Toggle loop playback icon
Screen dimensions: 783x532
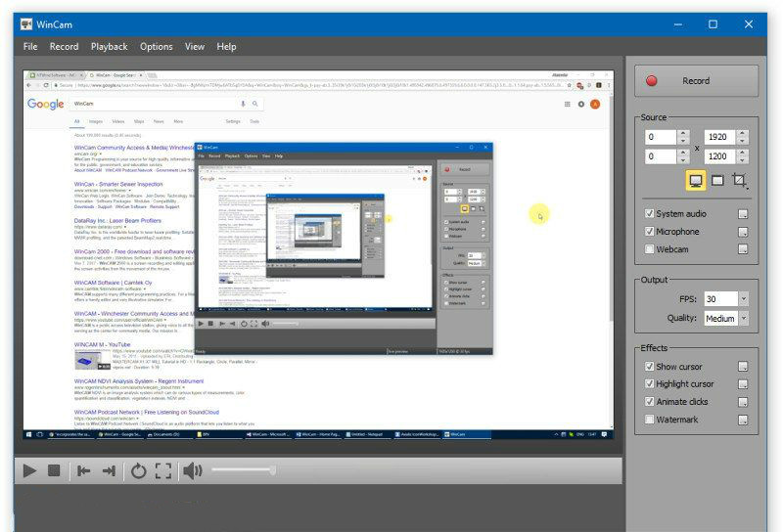[x=138, y=470]
